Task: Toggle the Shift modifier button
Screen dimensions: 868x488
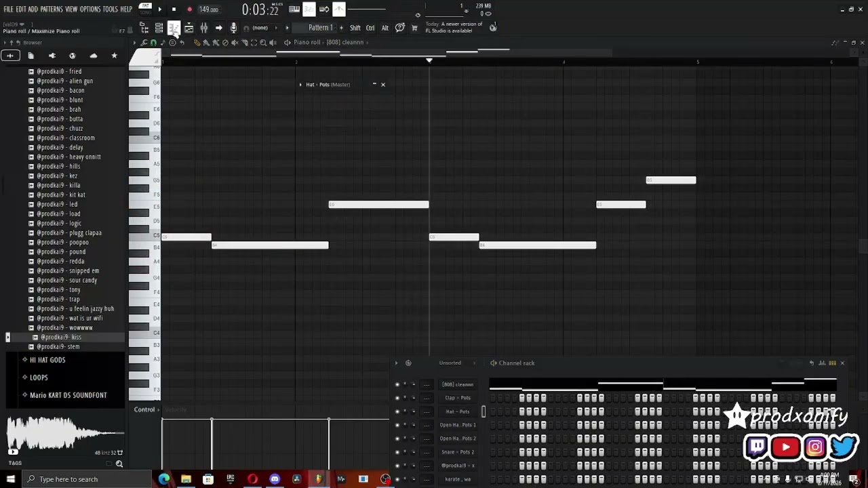Action: click(x=355, y=28)
